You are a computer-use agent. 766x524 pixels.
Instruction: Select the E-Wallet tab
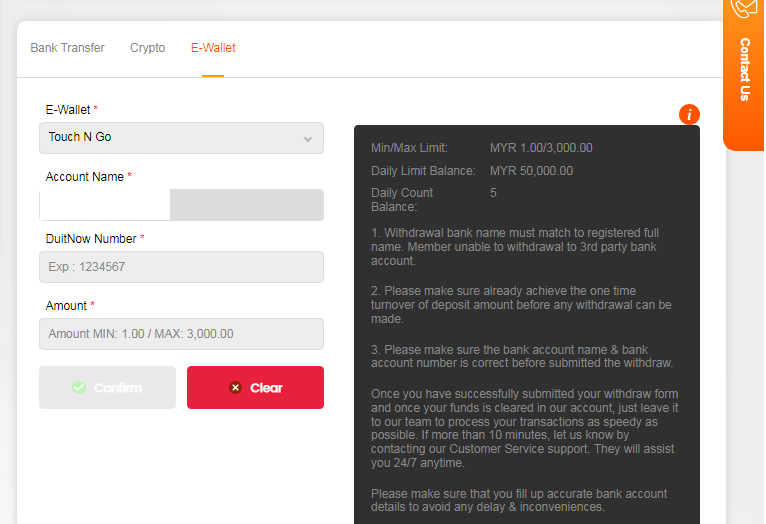(x=213, y=48)
